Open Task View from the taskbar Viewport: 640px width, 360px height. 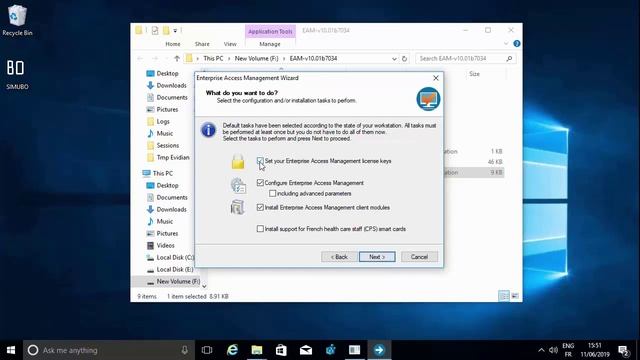pos(207,350)
